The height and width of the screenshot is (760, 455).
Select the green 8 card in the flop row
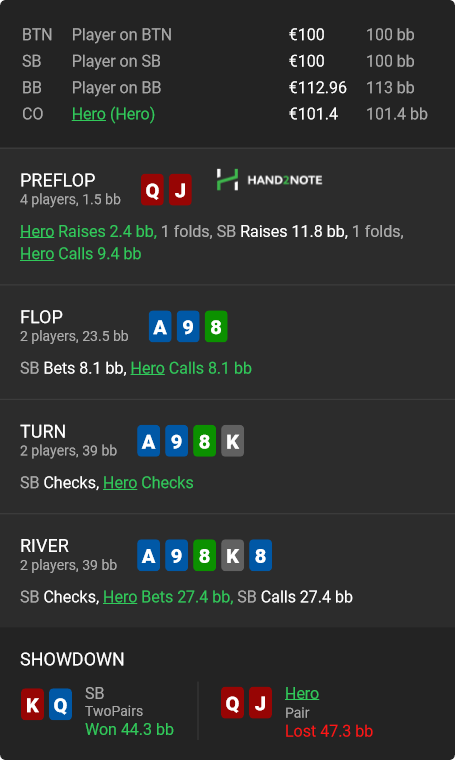pyautogui.click(x=216, y=327)
